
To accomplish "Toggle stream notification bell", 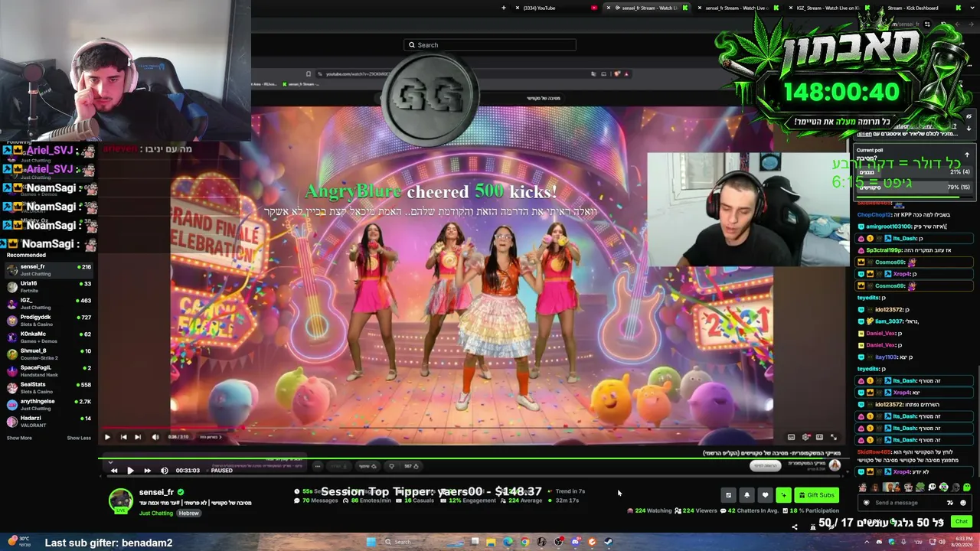I will 746,495.
